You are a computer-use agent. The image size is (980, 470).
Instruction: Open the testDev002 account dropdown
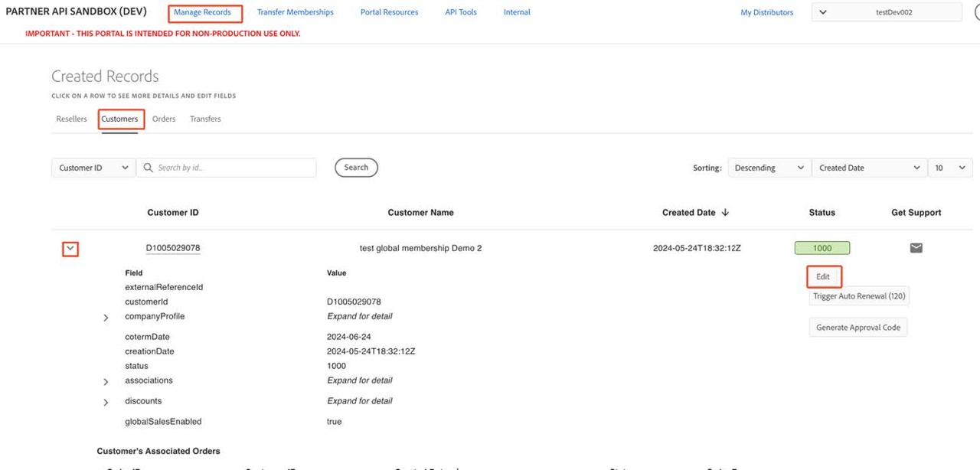click(x=886, y=12)
